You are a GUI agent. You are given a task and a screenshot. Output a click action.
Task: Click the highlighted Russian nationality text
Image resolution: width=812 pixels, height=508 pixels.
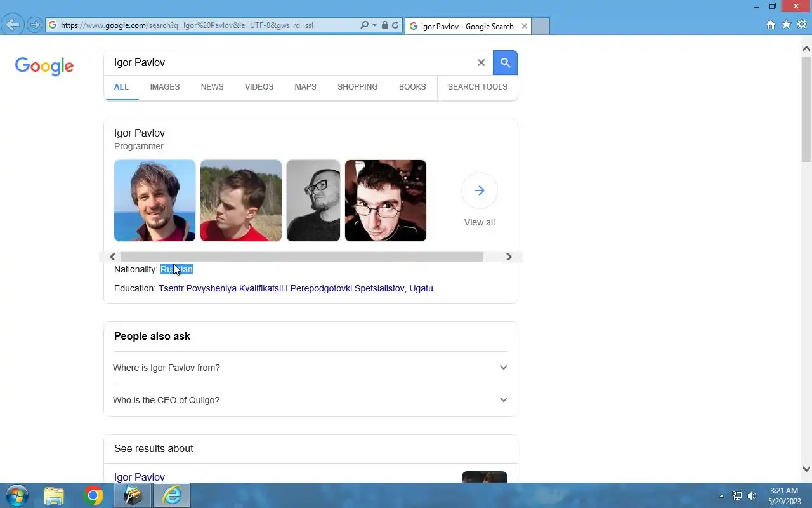pyautogui.click(x=176, y=269)
